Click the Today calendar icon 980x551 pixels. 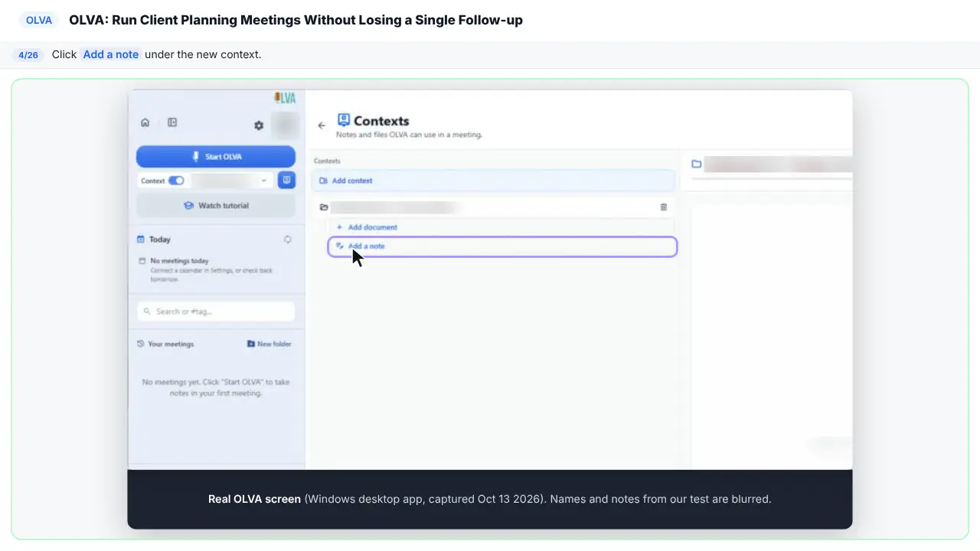click(x=141, y=240)
